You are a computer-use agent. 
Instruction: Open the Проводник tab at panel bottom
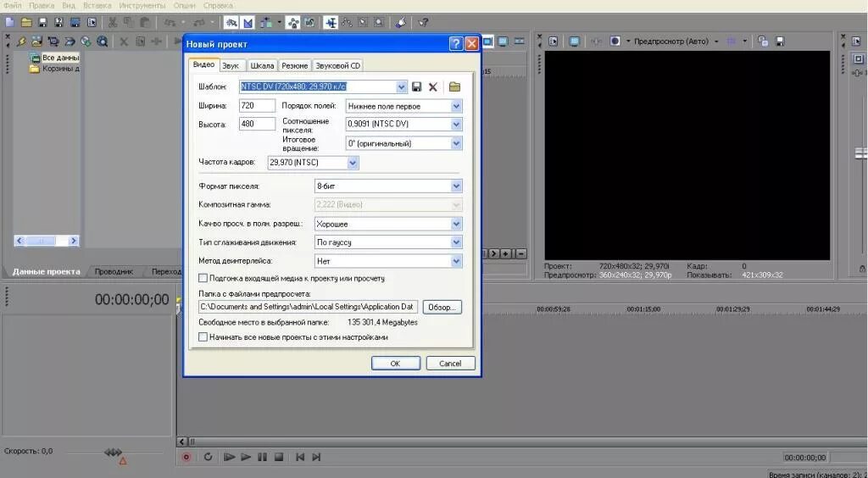coord(114,272)
